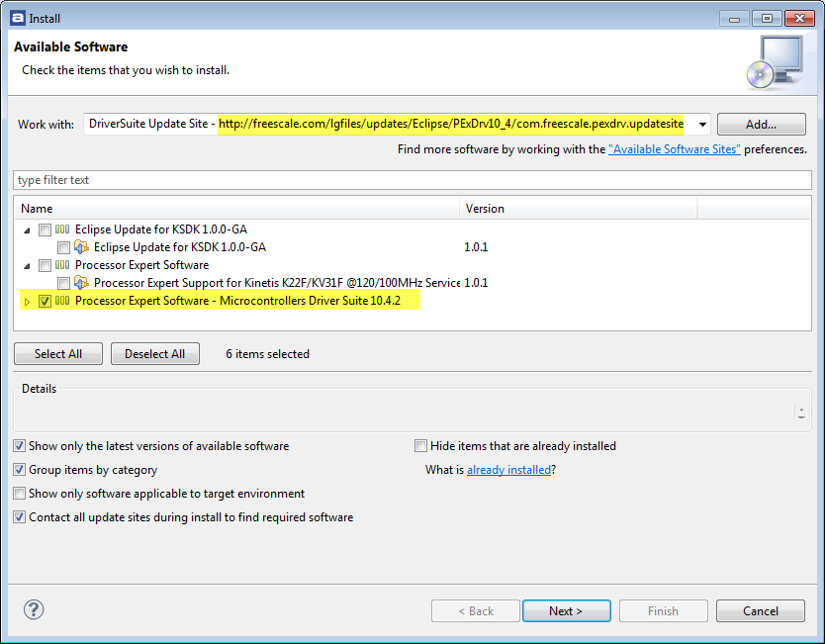The height and width of the screenshot is (644, 825).
Task: Click Processor Expert Software category icon
Action: (x=62, y=265)
